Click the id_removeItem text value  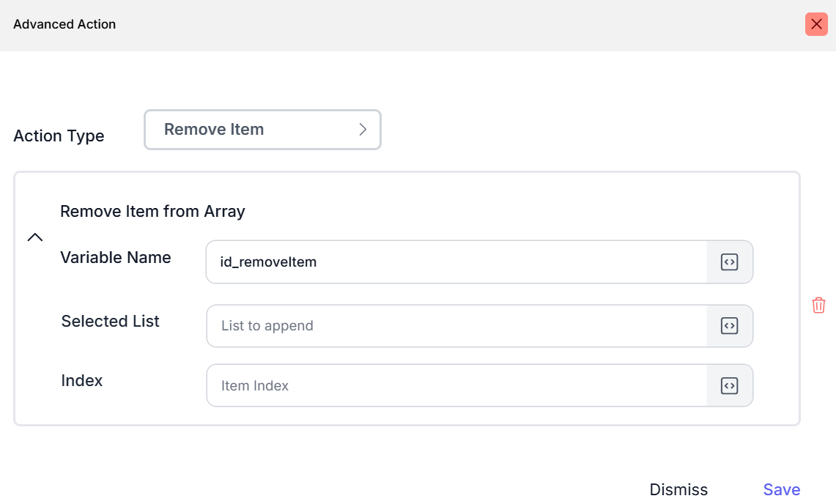[x=268, y=262]
